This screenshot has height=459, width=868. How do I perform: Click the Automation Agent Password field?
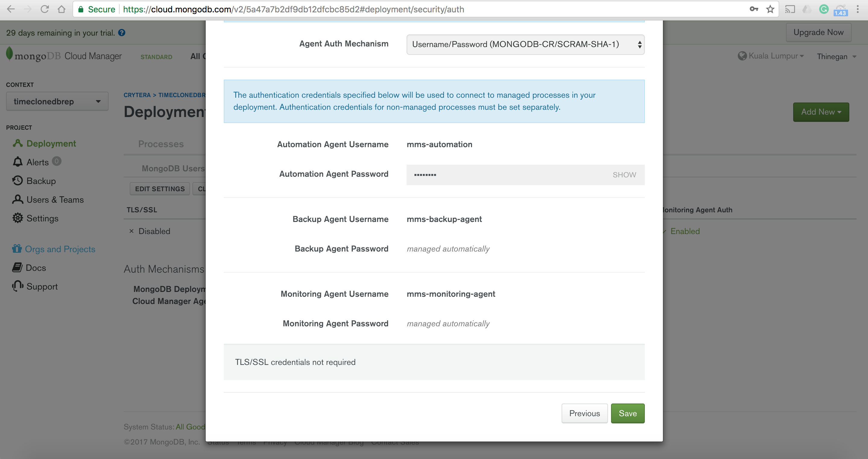[525, 175]
